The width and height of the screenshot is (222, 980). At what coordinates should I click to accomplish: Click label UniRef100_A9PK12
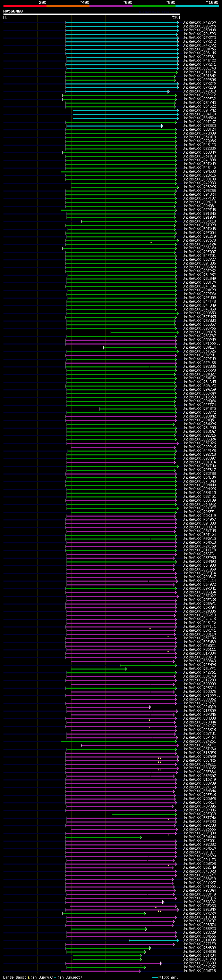(x=199, y=95)
